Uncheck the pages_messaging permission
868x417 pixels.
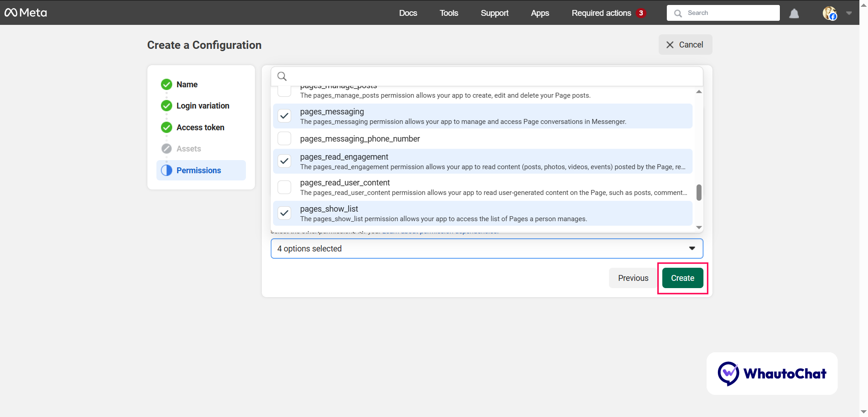pos(284,116)
